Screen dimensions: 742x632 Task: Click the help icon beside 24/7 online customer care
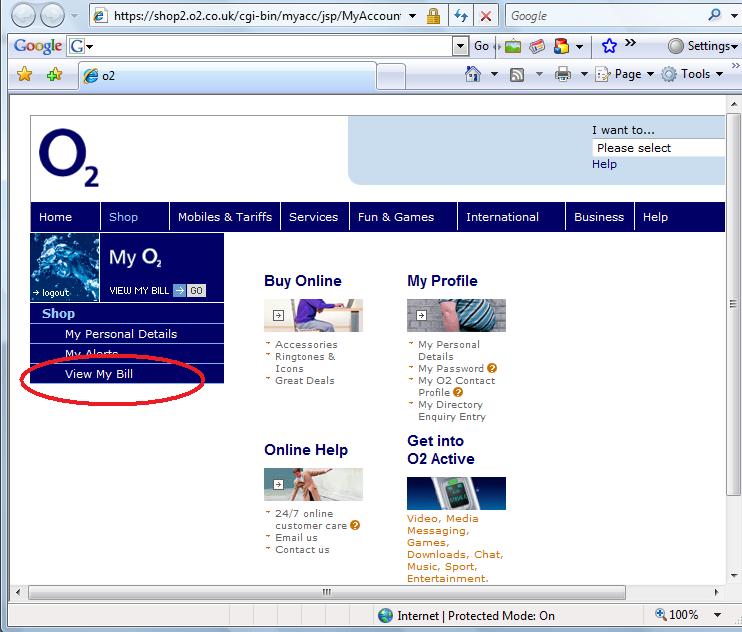tap(355, 525)
